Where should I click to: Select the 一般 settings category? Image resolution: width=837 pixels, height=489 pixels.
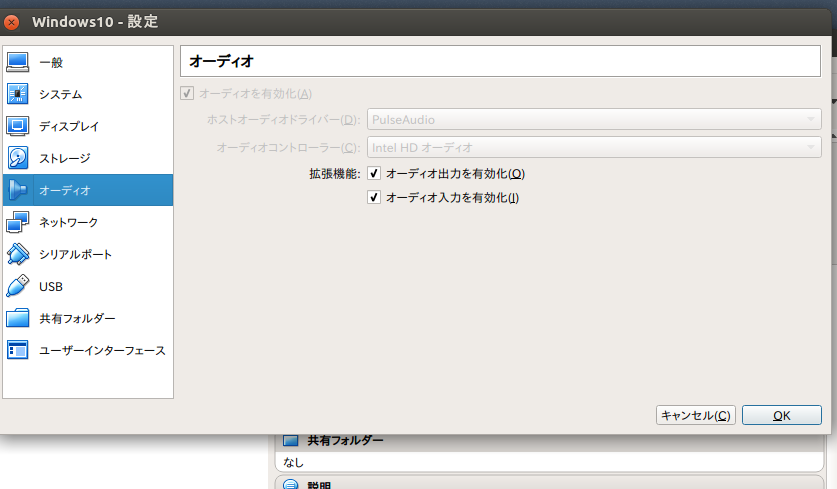(88, 62)
